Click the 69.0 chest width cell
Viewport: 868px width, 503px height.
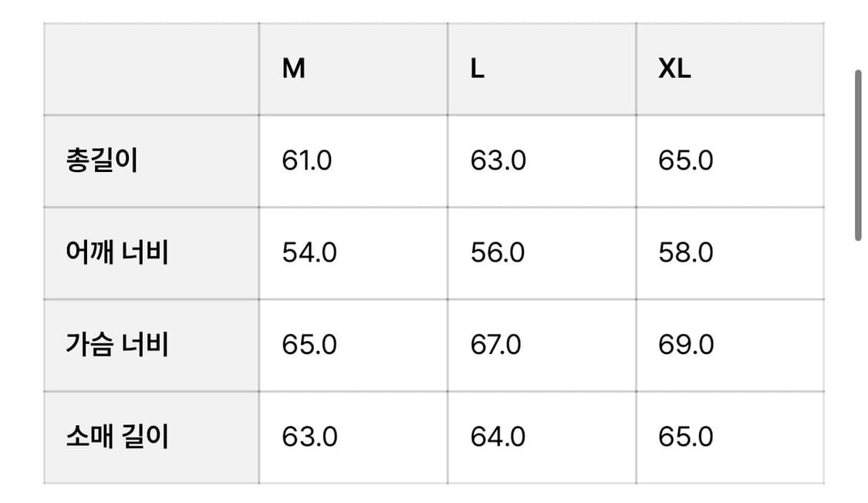point(686,345)
